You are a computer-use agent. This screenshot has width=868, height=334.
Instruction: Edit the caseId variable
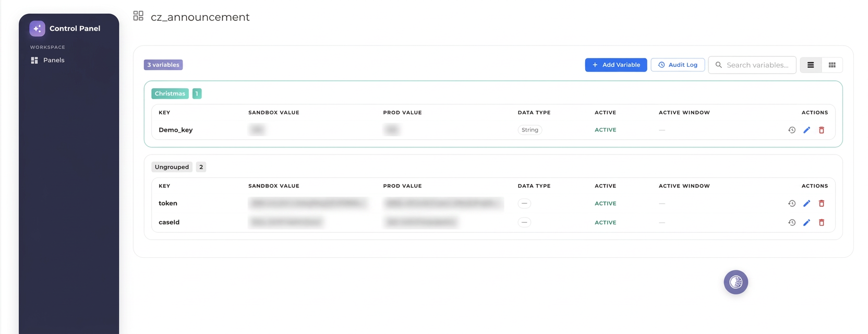tap(806, 222)
